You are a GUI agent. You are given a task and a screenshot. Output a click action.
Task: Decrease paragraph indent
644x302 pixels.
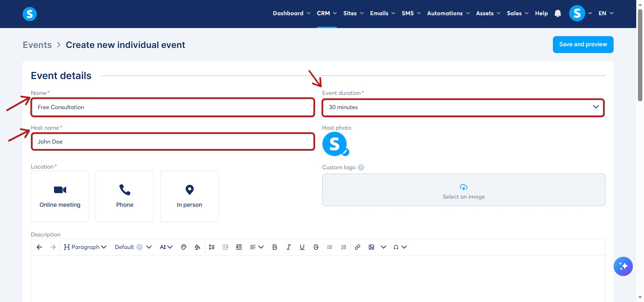pyautogui.click(x=225, y=247)
